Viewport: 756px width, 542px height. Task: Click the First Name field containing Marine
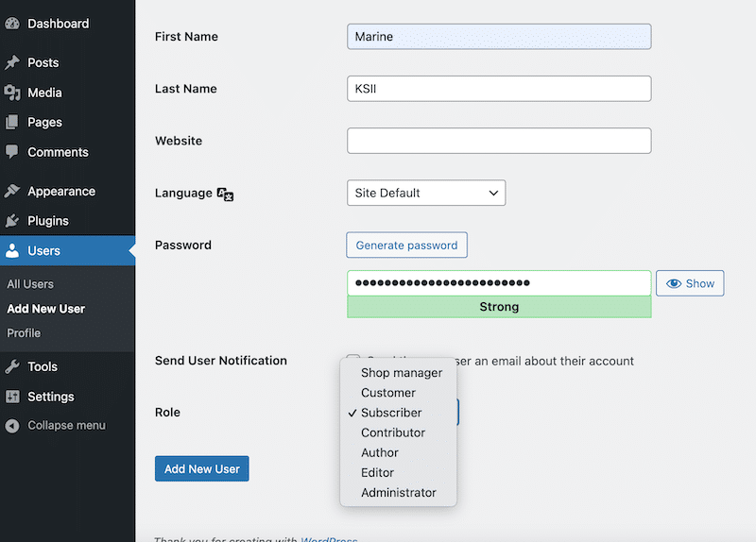499,37
